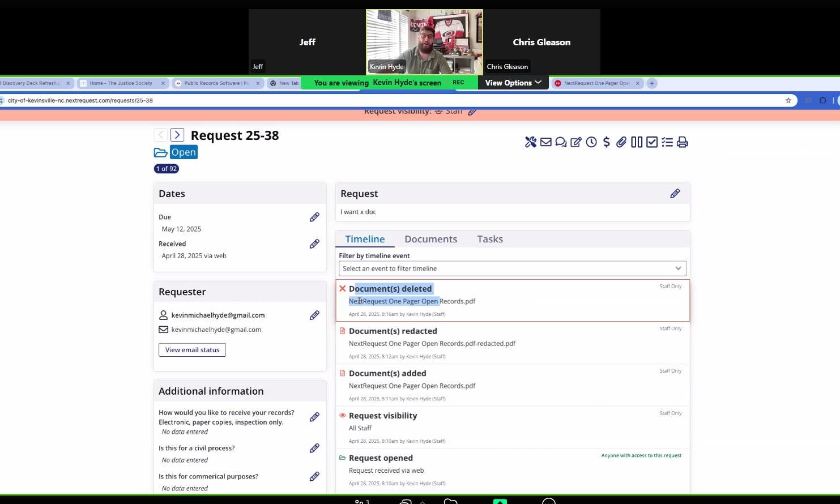Click the 'May 12, 2025' due date
The image size is (840, 504).
181,229
